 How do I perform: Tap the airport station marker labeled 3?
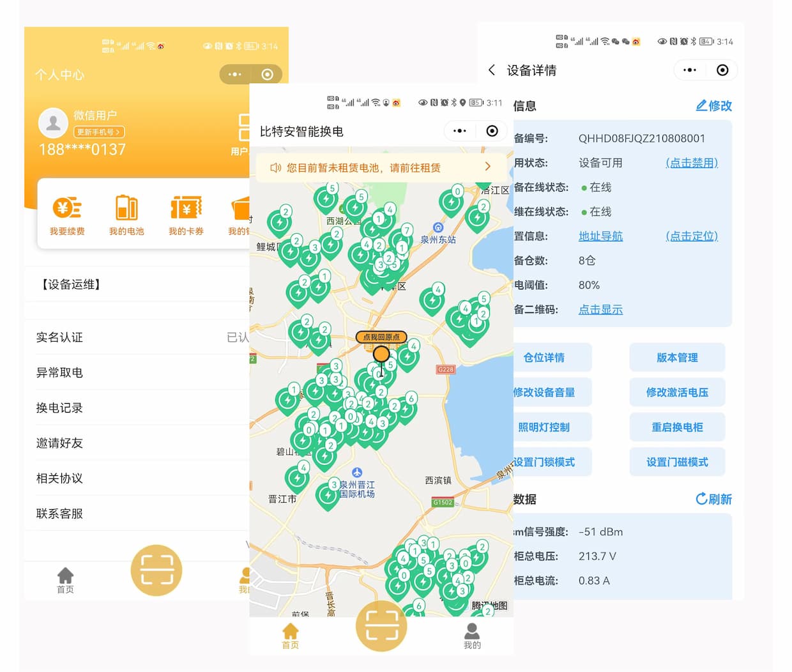(328, 494)
